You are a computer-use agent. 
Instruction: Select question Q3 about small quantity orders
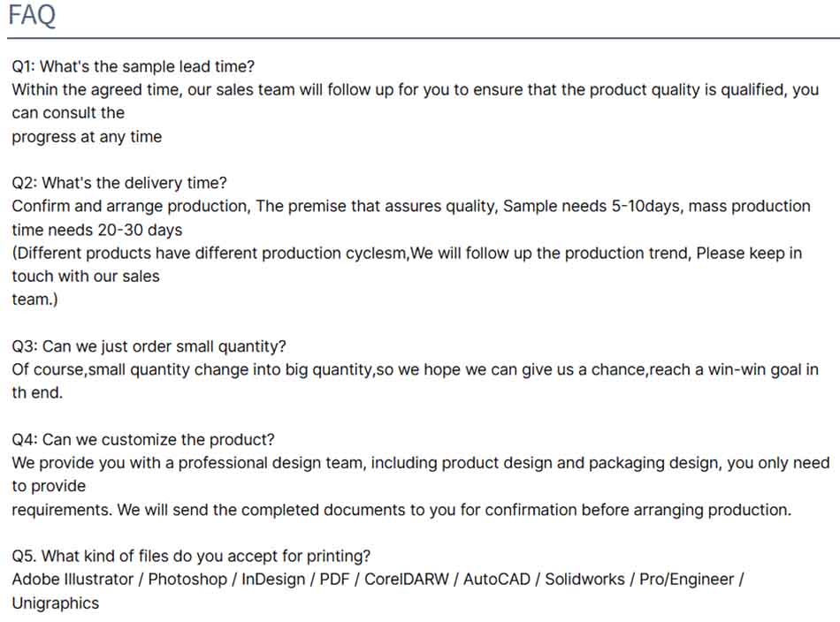click(x=149, y=346)
